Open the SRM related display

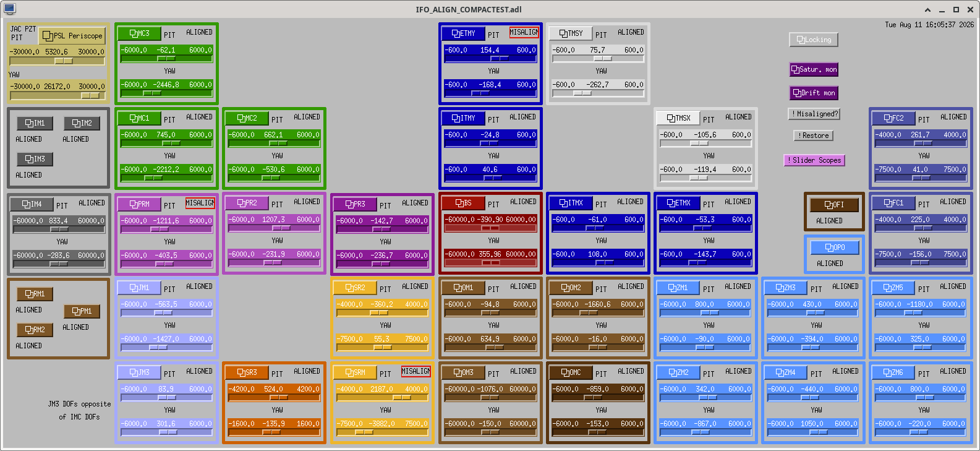[355, 372]
